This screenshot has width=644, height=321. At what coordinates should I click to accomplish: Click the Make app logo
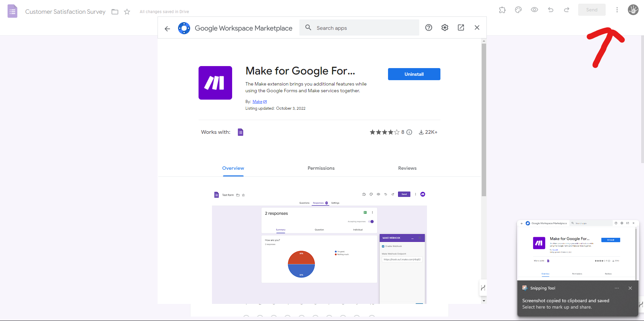(215, 83)
